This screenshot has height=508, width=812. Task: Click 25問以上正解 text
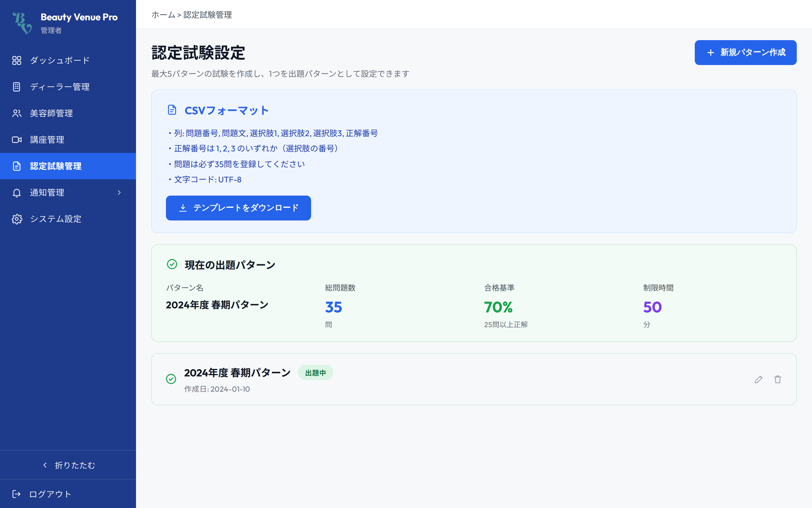506,325
